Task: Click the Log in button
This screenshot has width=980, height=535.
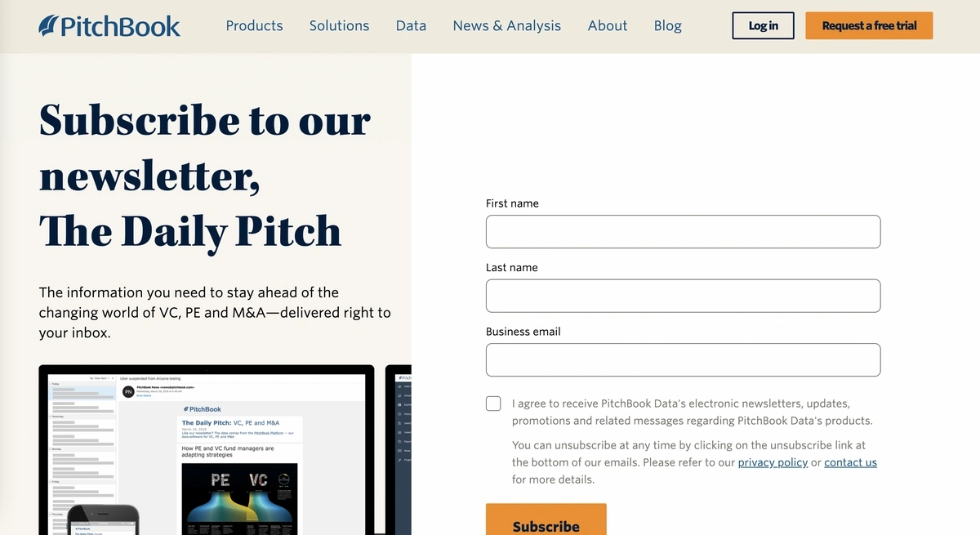Action: coord(762,25)
